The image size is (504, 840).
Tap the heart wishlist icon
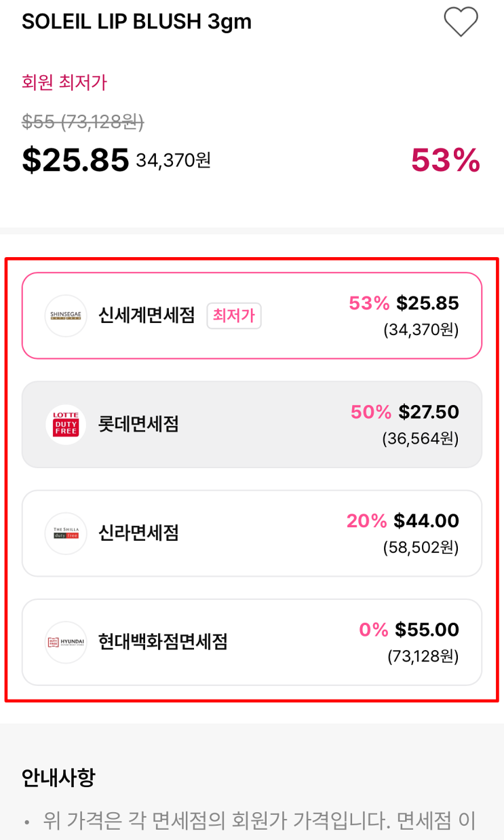tap(461, 22)
